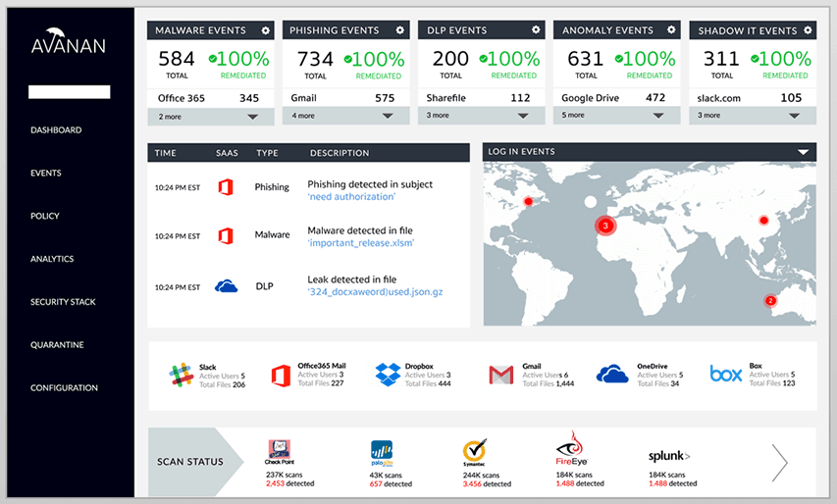Click the Anomaly Events total 631

click(586, 59)
